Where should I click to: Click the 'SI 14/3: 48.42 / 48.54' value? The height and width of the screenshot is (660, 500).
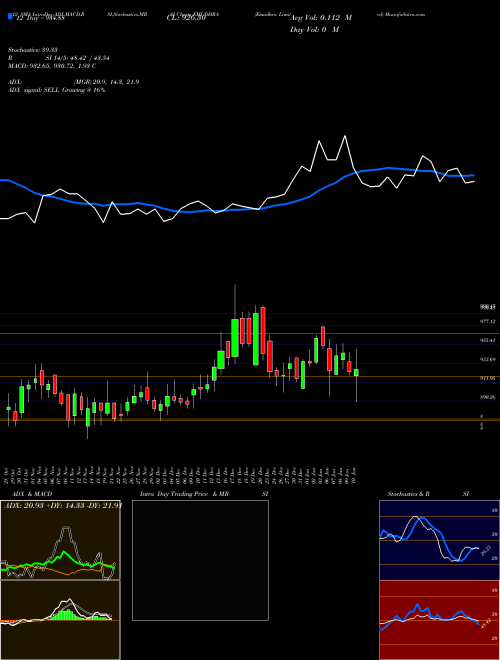click(77, 58)
